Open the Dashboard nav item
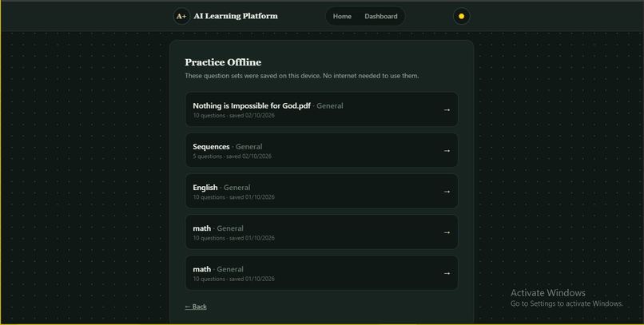Screen dimensions: 644x325 [381, 17]
